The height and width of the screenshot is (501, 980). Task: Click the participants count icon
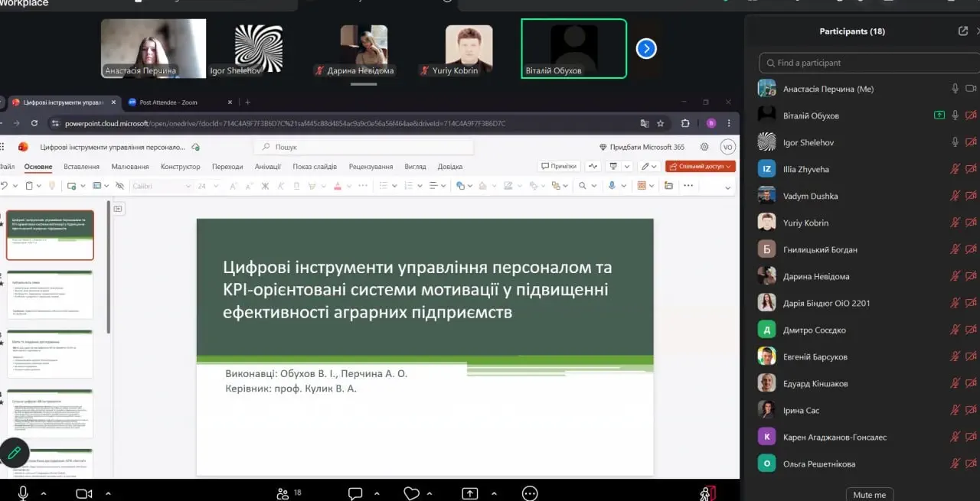[x=283, y=493]
